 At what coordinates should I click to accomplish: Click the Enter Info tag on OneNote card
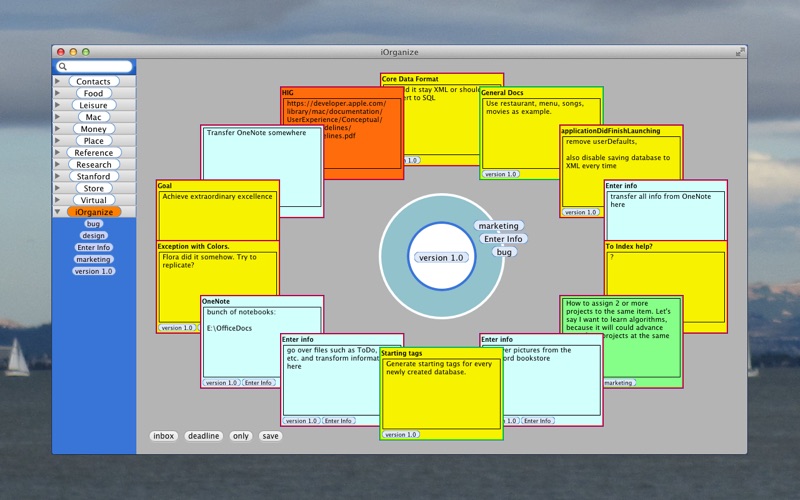(259, 383)
